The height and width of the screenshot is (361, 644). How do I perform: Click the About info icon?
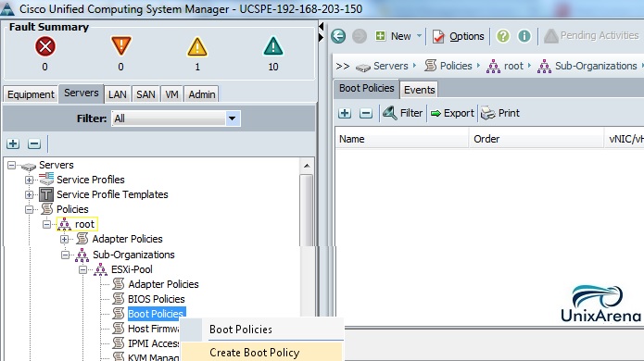click(x=524, y=36)
